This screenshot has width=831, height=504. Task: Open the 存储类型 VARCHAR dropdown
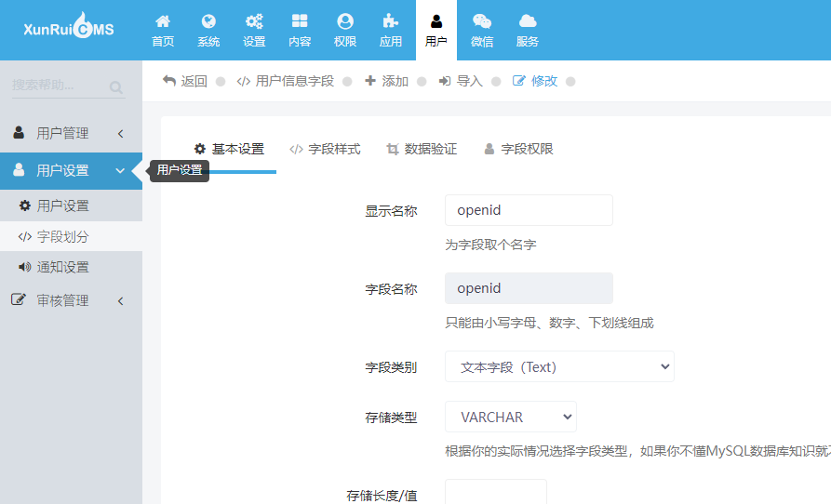pyautogui.click(x=511, y=417)
